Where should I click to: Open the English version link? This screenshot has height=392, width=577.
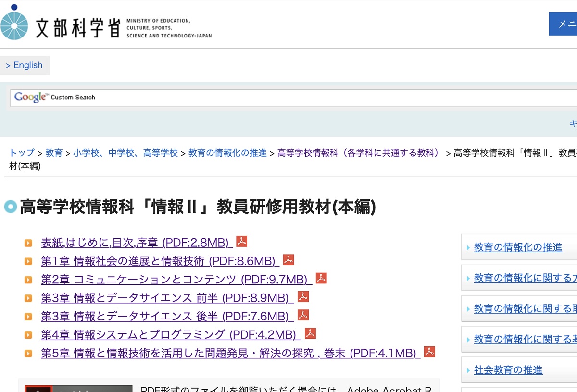[24, 65]
